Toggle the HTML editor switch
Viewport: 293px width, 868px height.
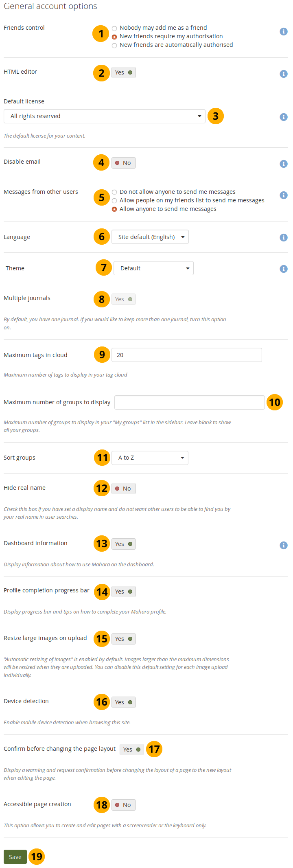(123, 72)
